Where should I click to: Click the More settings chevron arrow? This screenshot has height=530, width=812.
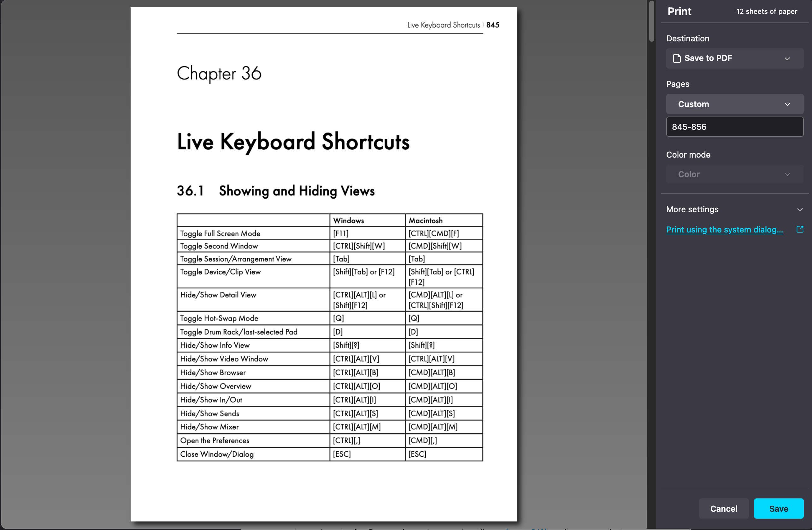(x=800, y=209)
